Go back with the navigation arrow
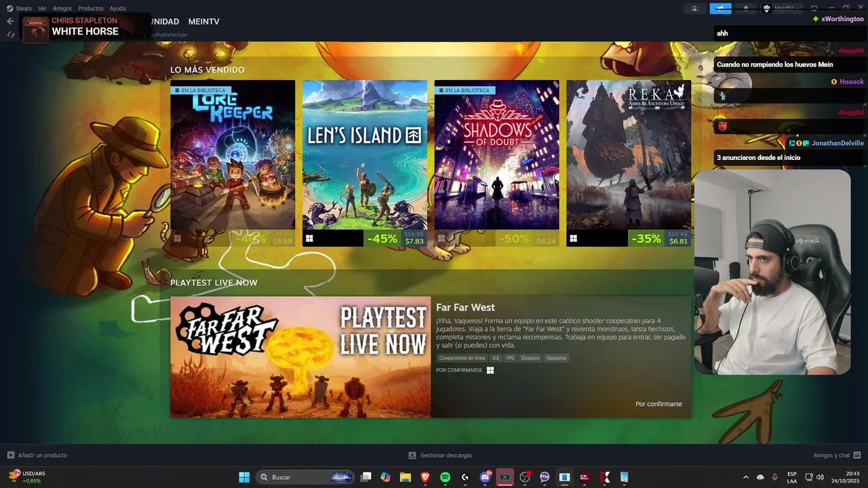 (x=10, y=21)
